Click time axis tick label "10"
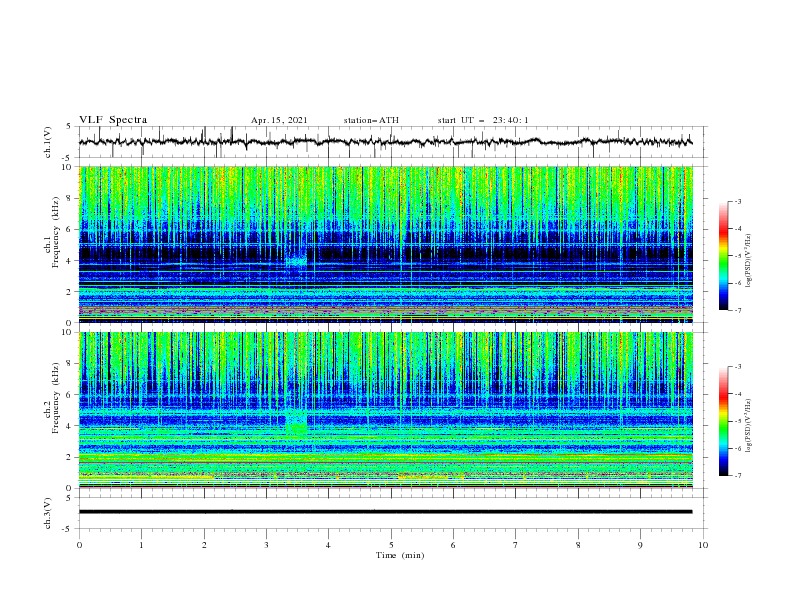Image resolution: width=792 pixels, height=612 pixels. [x=703, y=545]
